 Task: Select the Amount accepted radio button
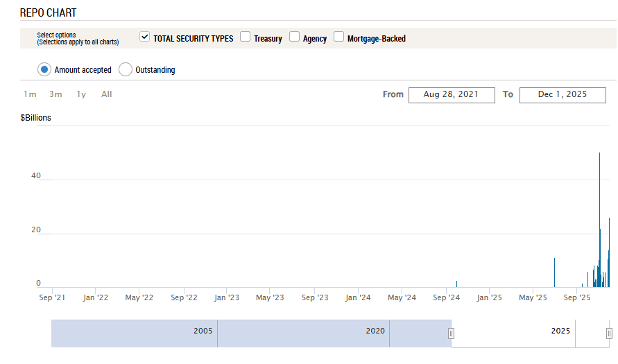(x=44, y=69)
